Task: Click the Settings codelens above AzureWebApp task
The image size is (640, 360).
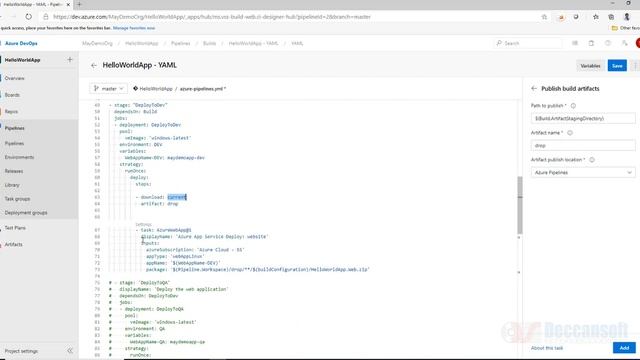Action: point(143,224)
